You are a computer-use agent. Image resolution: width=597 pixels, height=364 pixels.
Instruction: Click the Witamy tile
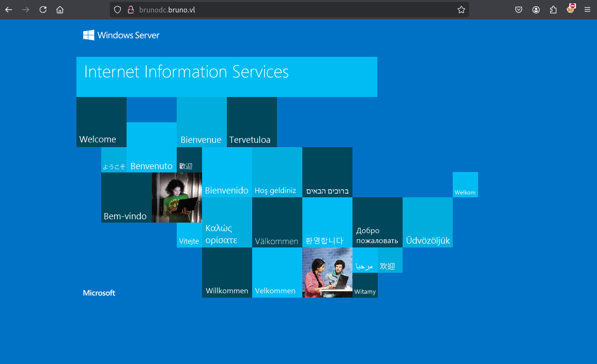(365, 285)
